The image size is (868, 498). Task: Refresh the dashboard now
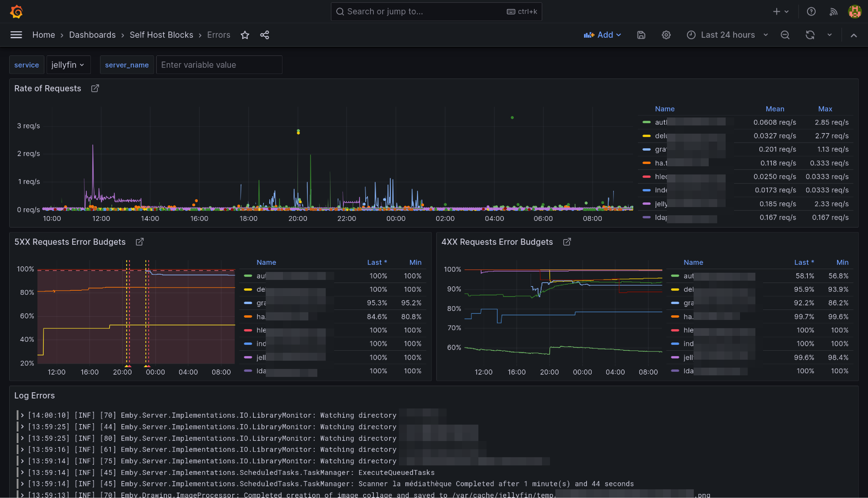(x=810, y=35)
